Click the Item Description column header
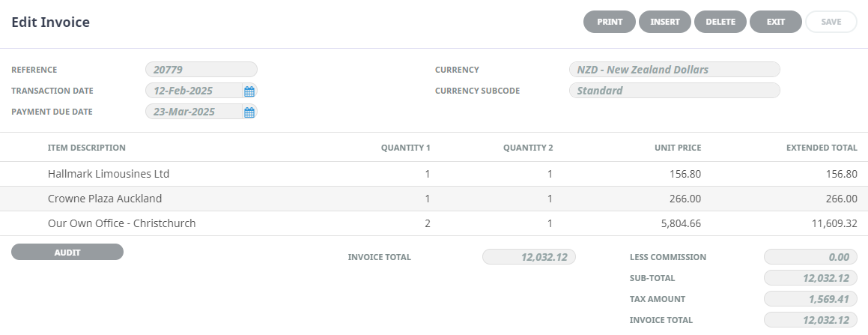Screen dimensions: 868x335 click(87, 148)
